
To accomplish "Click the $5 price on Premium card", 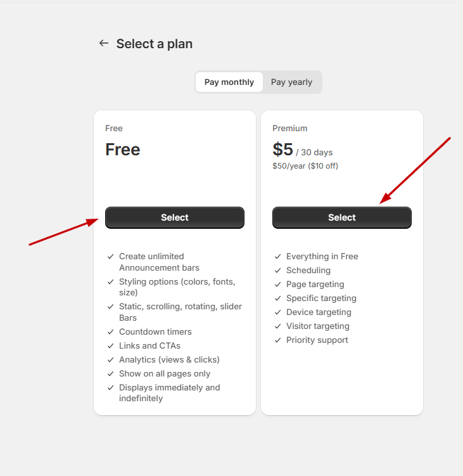I will (x=283, y=150).
